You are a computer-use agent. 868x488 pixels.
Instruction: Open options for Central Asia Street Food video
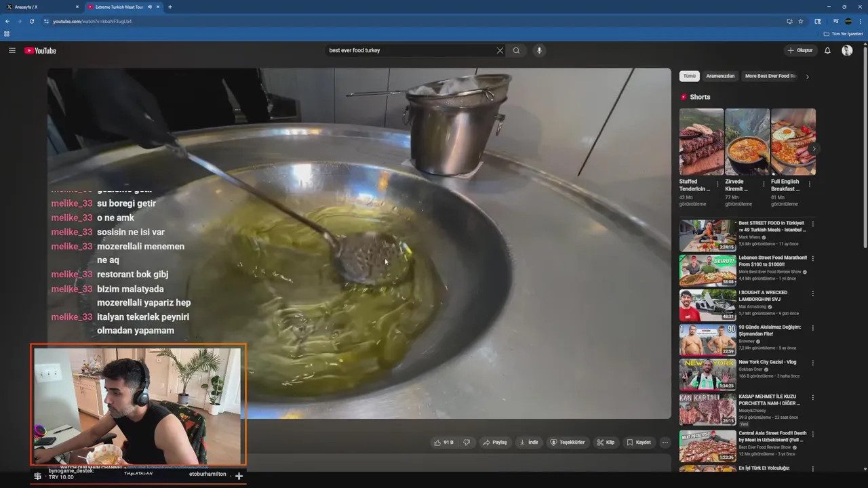[813, 434]
